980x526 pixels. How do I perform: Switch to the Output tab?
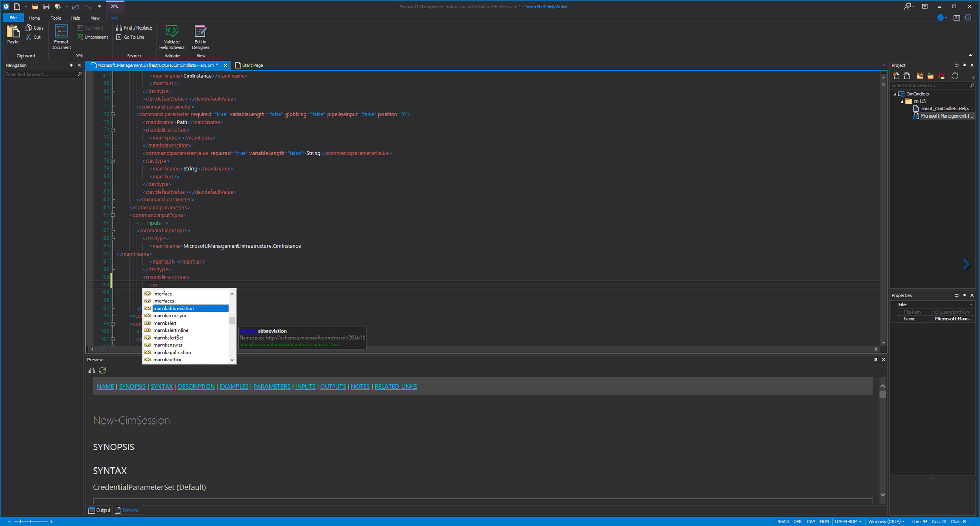click(x=99, y=510)
